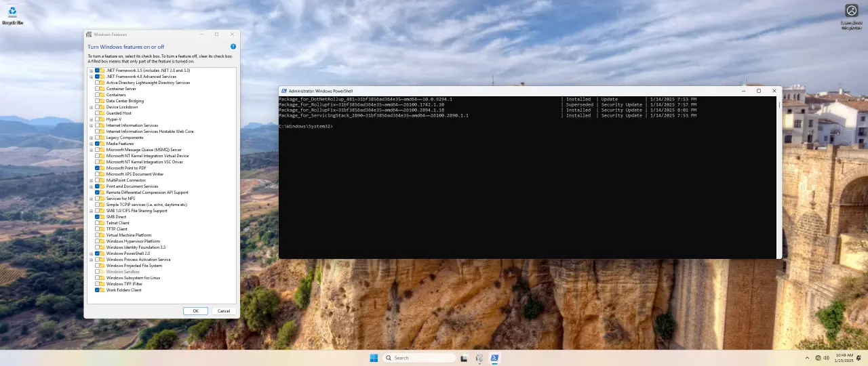Check the Telnet Client feature
This screenshot has height=366, width=868.
[x=97, y=223]
